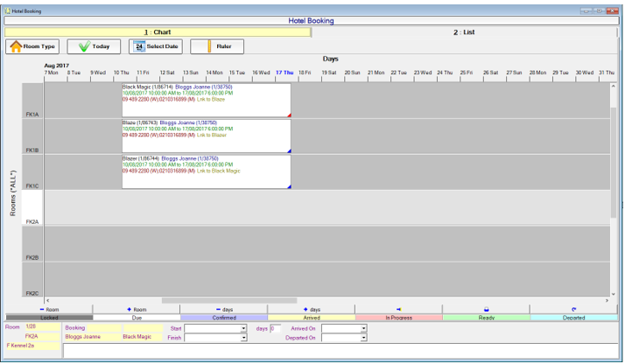625x364 pixels.
Task: Increase rooms shown with plus Room button
Action: [x=137, y=310]
